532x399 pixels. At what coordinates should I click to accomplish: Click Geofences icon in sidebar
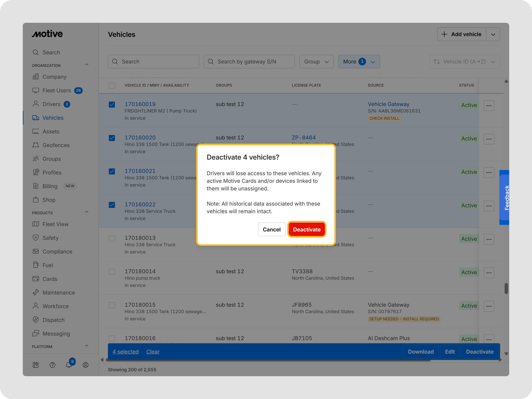click(36, 145)
